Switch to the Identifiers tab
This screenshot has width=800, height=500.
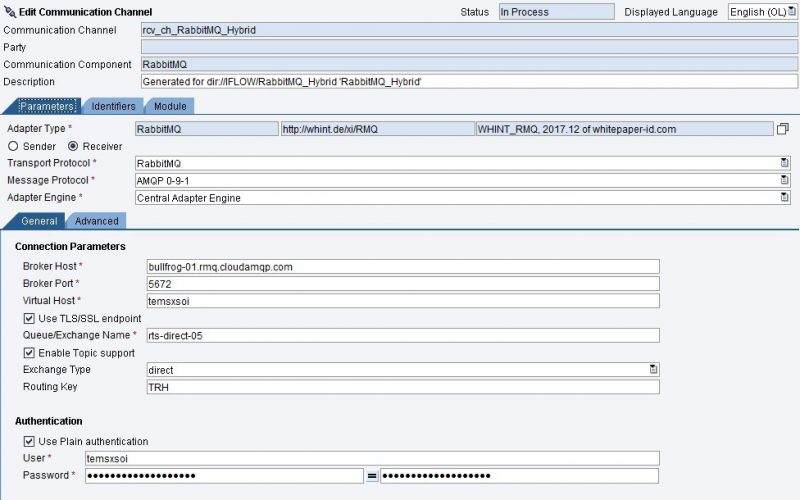pyautogui.click(x=113, y=106)
